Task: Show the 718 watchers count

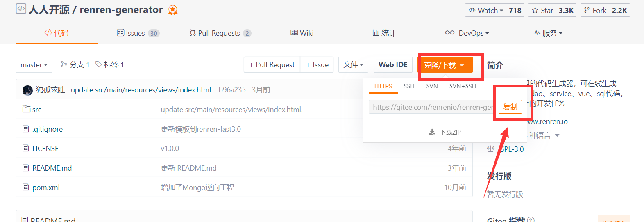Action: (515, 10)
